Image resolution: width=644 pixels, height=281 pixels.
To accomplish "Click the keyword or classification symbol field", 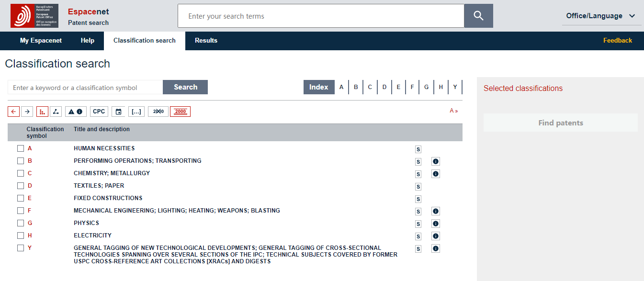I will tap(85, 88).
